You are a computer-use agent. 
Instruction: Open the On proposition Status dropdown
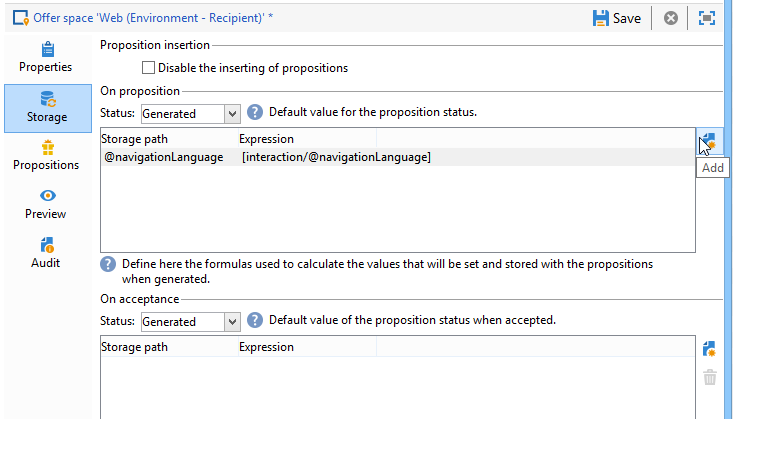click(x=232, y=114)
